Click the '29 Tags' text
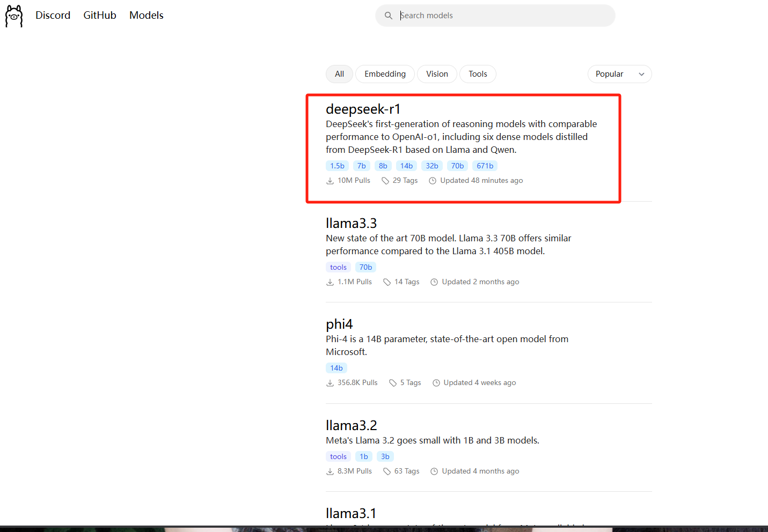Image resolution: width=768 pixels, height=532 pixels. [x=405, y=181]
